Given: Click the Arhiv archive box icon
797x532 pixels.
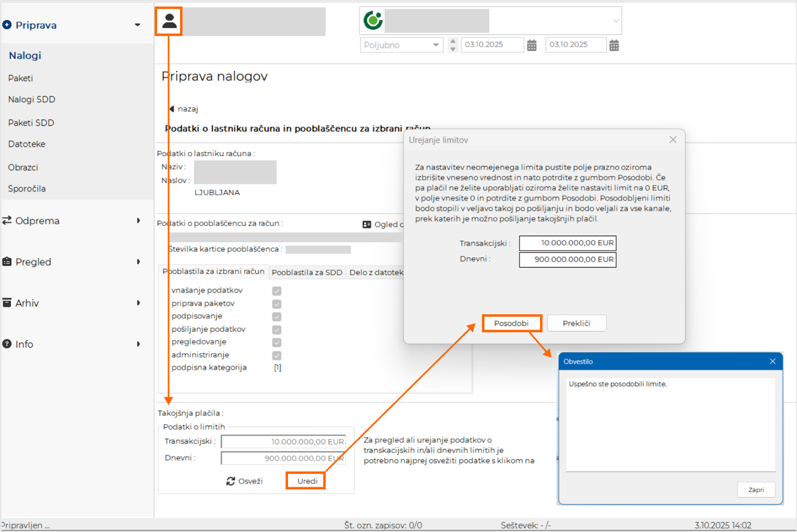Looking at the screenshot, I should (x=7, y=303).
